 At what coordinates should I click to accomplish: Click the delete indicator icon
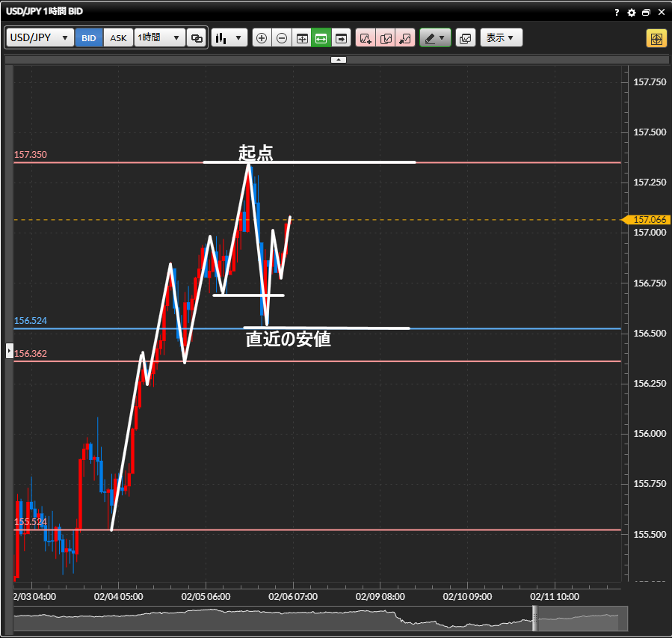pos(405,37)
